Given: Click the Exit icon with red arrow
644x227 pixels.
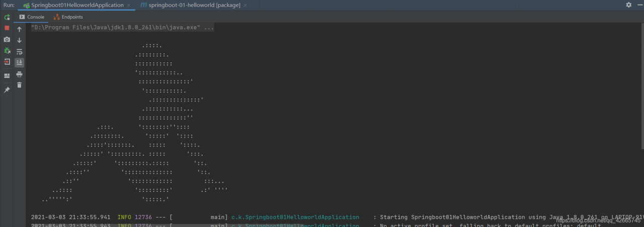Looking at the screenshot, I should 7,62.
